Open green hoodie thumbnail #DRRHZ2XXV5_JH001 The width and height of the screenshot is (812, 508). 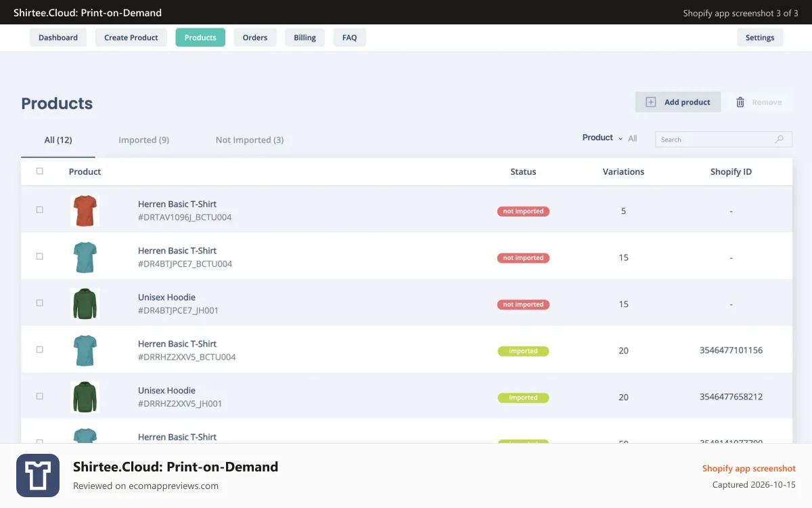coord(85,398)
